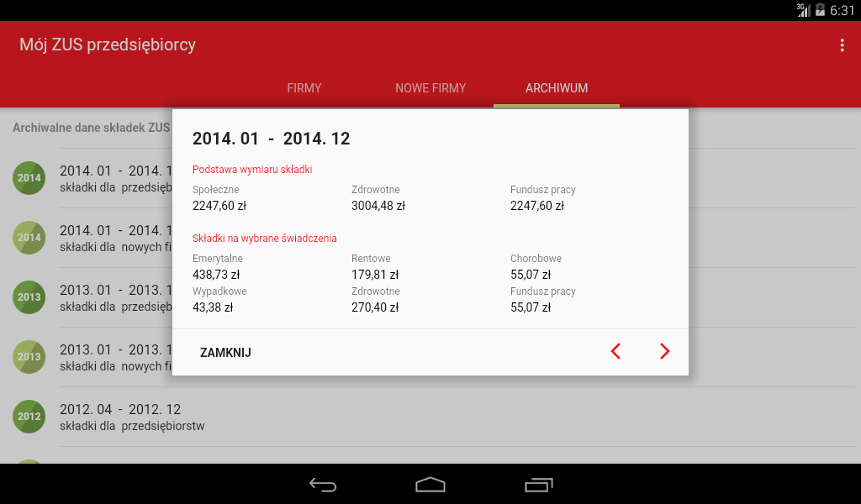Tap the light green 2013 badge for nowych firm
Viewport: 861px width, 504px height.
click(x=29, y=356)
